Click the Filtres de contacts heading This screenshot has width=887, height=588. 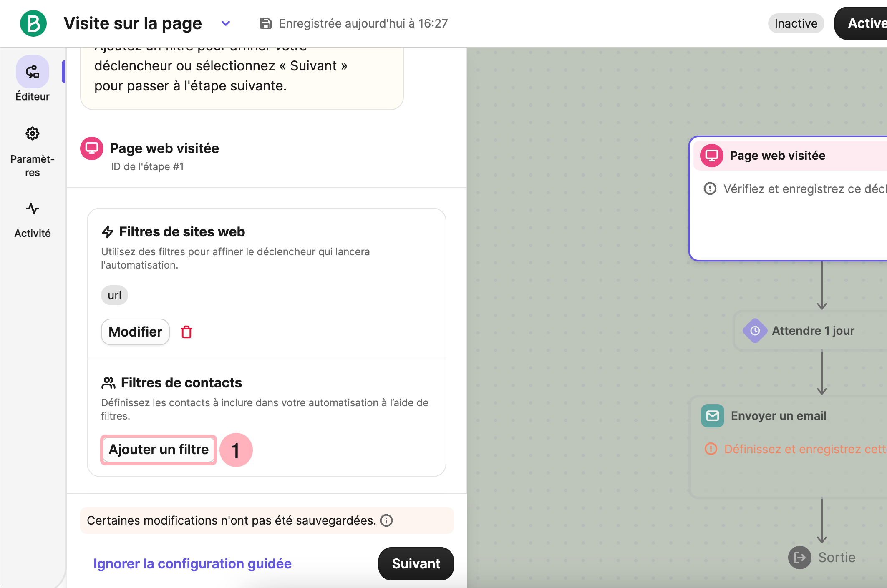(x=181, y=383)
